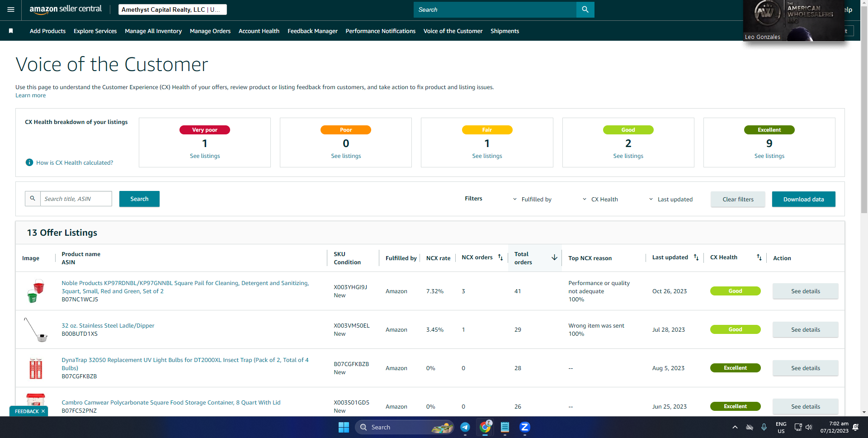See listings under Very poor
This screenshot has width=868, height=438.
pyautogui.click(x=205, y=156)
